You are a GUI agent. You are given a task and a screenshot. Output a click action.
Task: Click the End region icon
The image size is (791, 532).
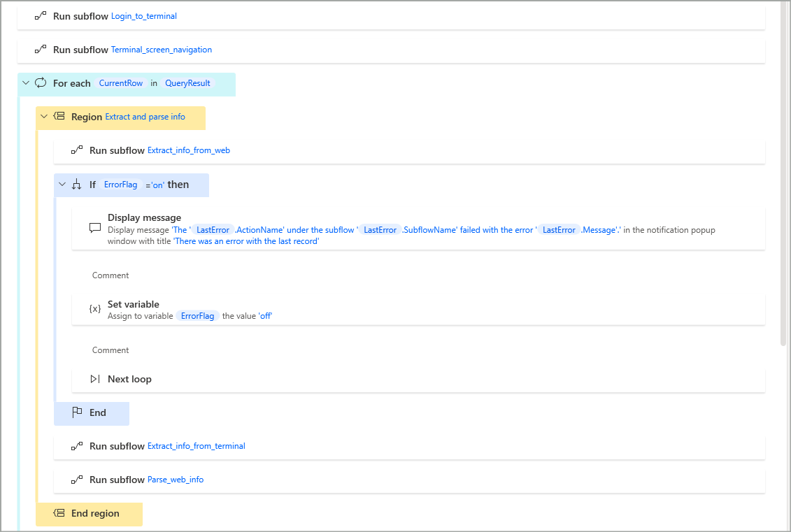pyautogui.click(x=59, y=513)
